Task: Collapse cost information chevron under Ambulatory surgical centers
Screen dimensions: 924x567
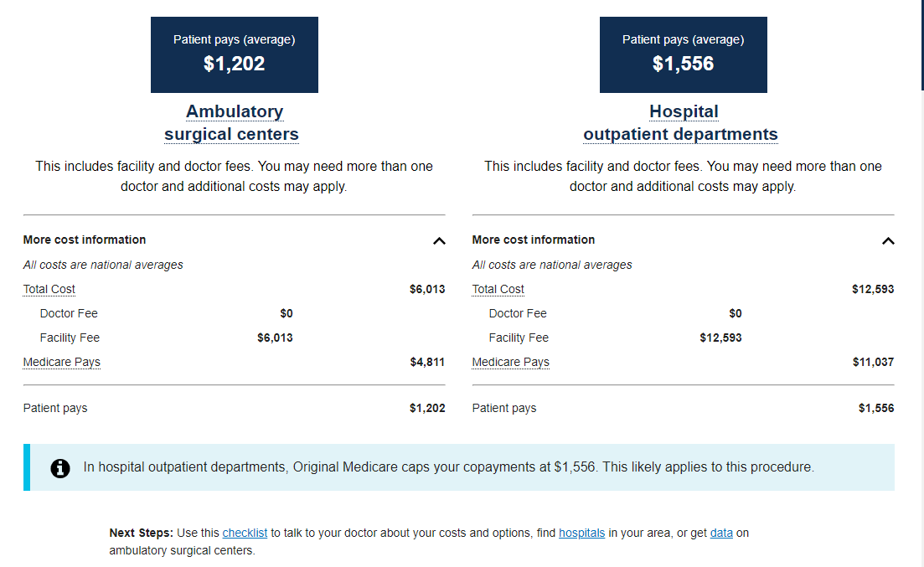Action: point(439,241)
